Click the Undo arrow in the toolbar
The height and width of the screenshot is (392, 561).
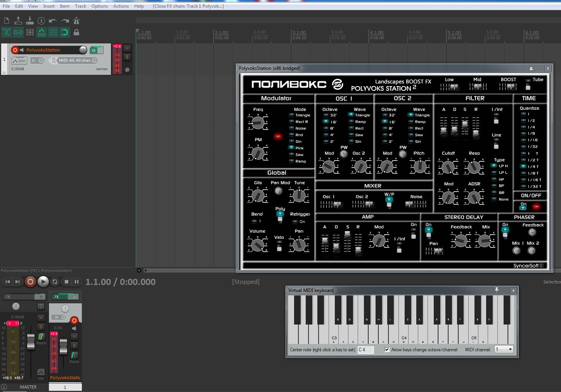pos(53,21)
